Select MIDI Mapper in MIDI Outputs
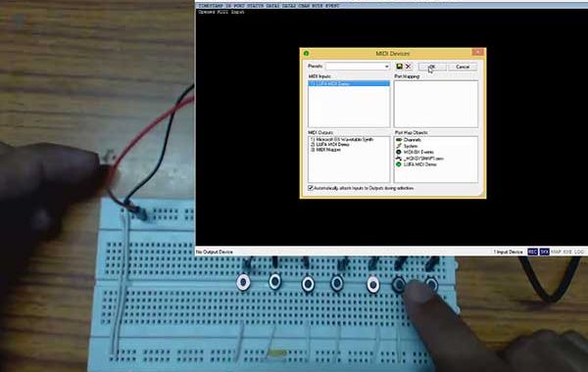This screenshot has width=588, height=372. [x=325, y=150]
